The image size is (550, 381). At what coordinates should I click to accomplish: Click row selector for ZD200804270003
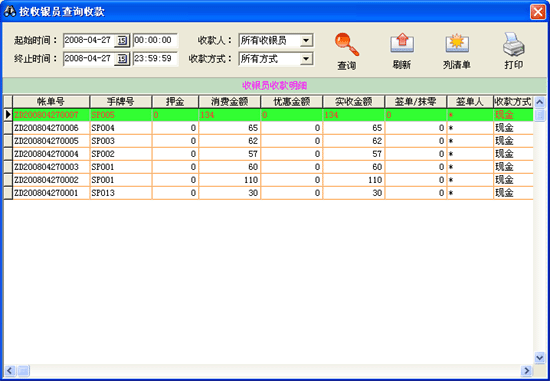[8, 167]
